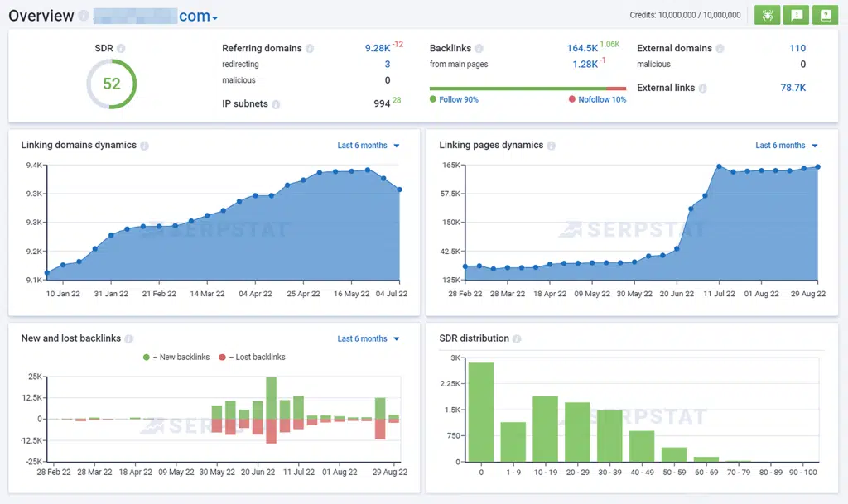Image resolution: width=848 pixels, height=504 pixels.
Task: Click the Nofollow 10% link
Action: coord(601,100)
